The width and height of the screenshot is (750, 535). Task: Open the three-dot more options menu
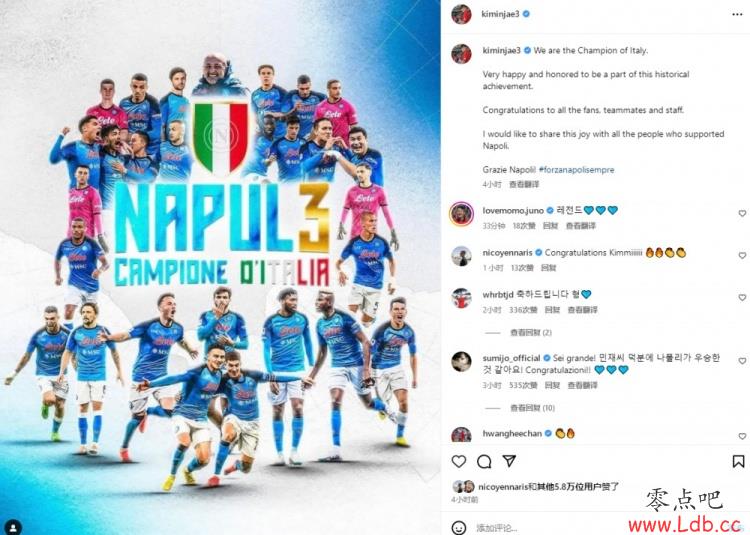pos(737,14)
